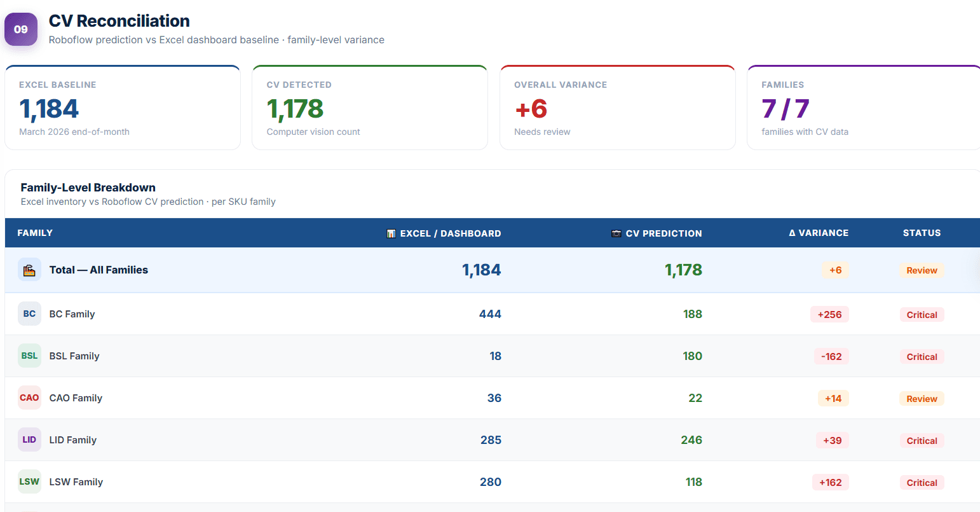Viewport: 980px width, 512px height.
Task: Sort by the Δ VARIANCE column header
Action: point(819,233)
